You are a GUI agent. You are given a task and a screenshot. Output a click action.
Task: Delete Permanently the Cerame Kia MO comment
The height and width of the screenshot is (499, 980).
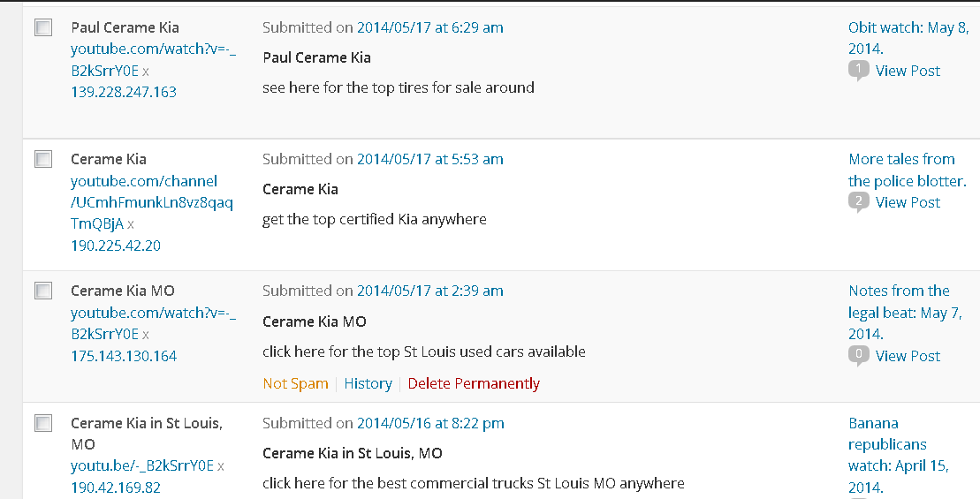pyautogui.click(x=474, y=383)
